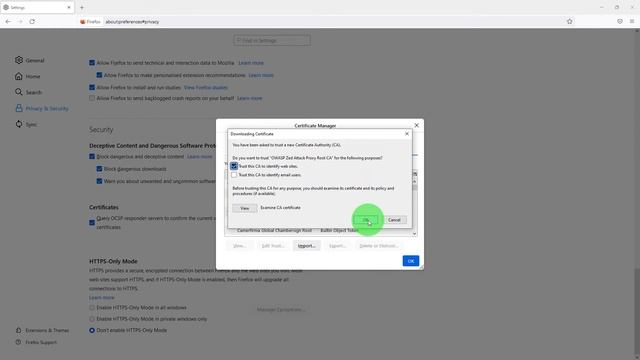Open General settings category
This screenshot has height=360, width=640.
click(30, 60)
